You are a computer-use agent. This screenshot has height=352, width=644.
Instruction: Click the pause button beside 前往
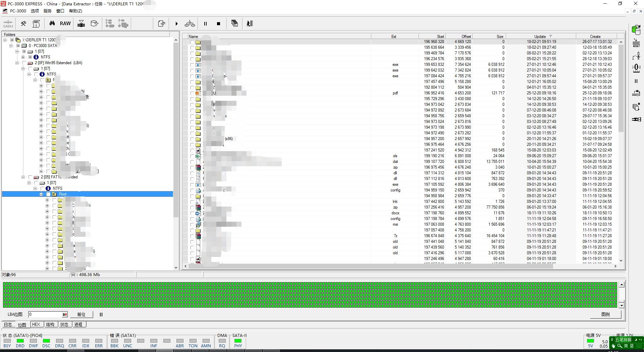click(x=101, y=314)
